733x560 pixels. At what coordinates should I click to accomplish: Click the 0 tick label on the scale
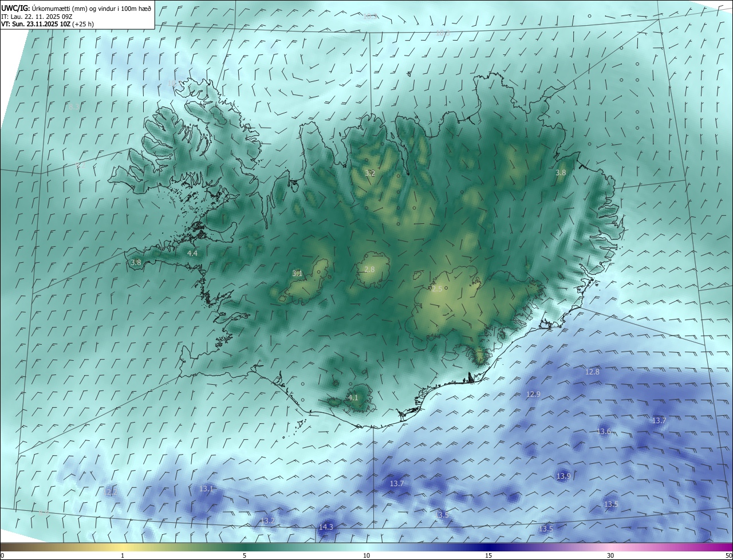(x=2, y=555)
